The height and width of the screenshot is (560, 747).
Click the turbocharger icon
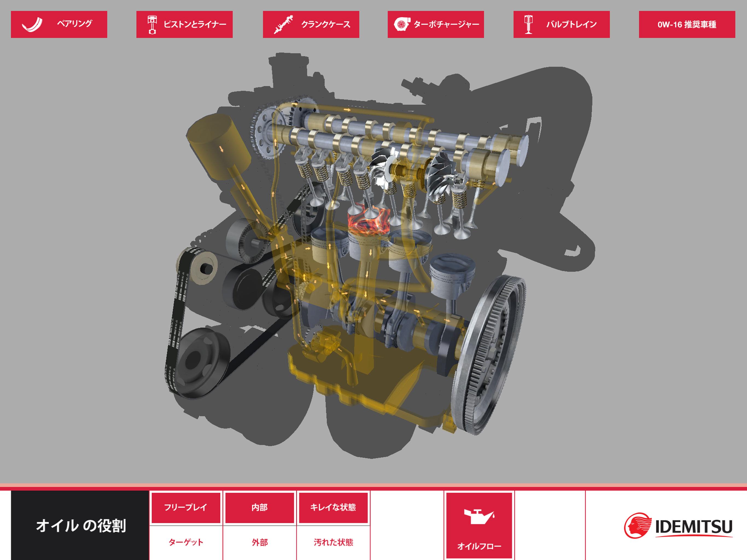point(402,24)
